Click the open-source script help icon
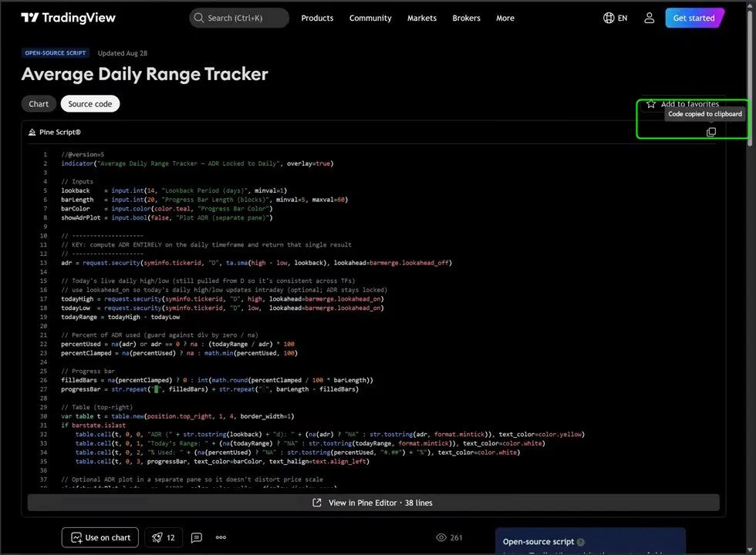The width and height of the screenshot is (756, 555). (580, 542)
